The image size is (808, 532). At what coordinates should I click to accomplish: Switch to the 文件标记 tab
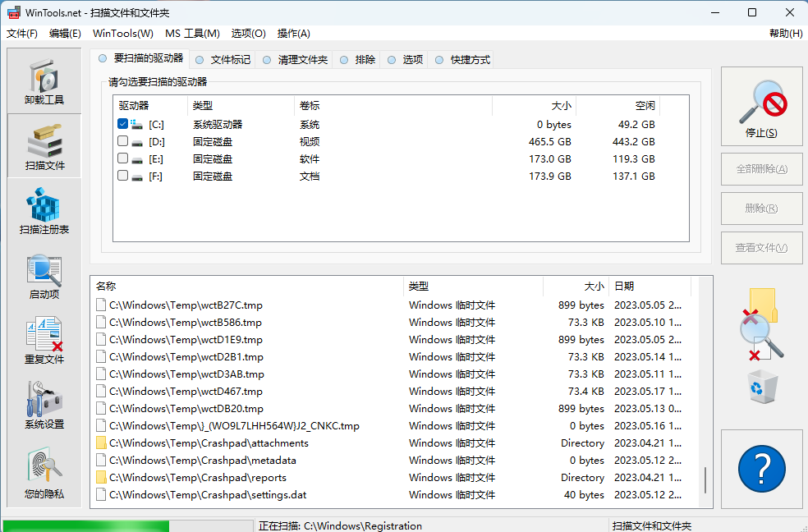point(223,60)
